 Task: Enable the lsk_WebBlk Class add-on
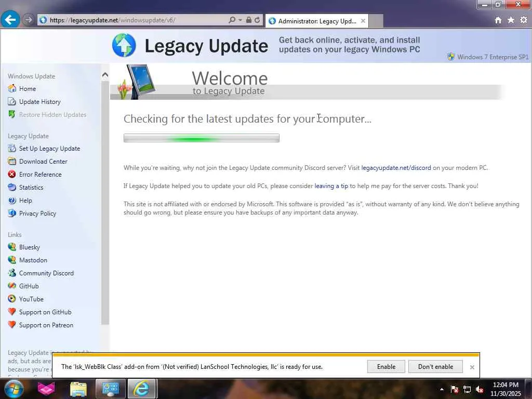point(386,367)
